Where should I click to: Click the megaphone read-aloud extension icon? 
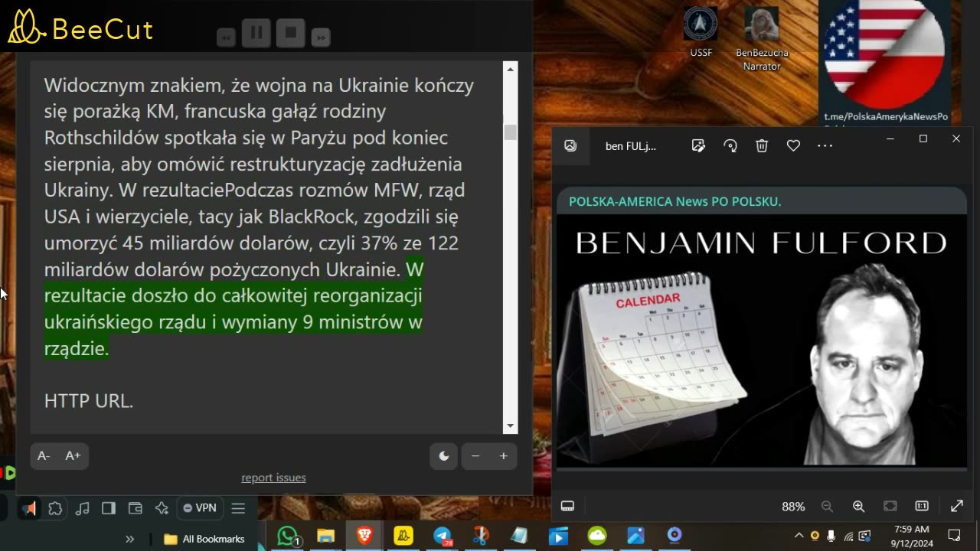28,508
